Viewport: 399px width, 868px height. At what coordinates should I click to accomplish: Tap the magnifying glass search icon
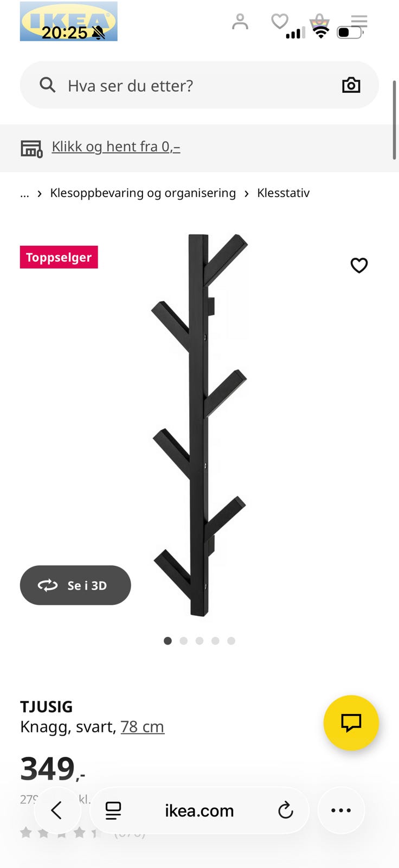48,85
